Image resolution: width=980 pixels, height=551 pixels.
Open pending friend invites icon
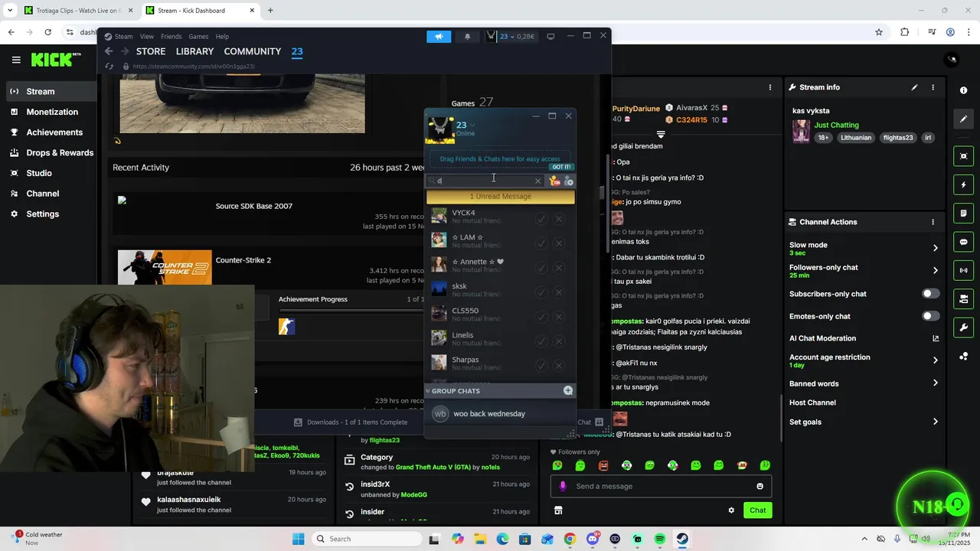[554, 181]
